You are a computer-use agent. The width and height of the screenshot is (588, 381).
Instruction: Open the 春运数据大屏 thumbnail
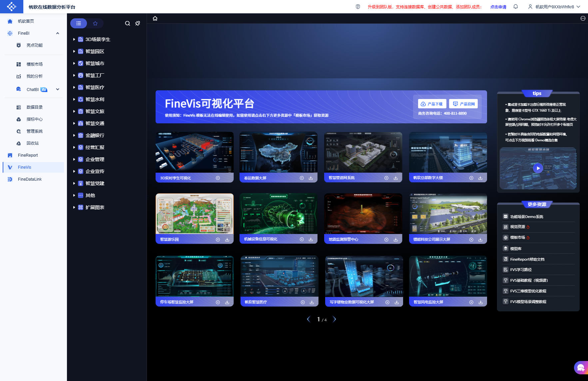click(279, 152)
